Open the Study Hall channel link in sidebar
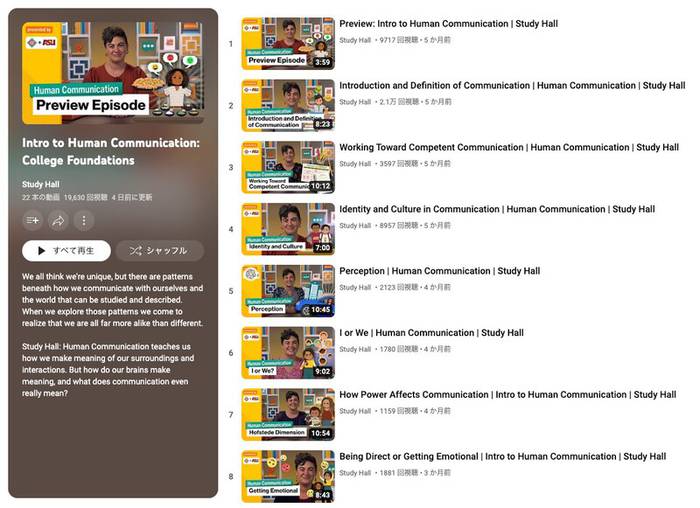Screen dimensions: 700x508 tap(41, 184)
